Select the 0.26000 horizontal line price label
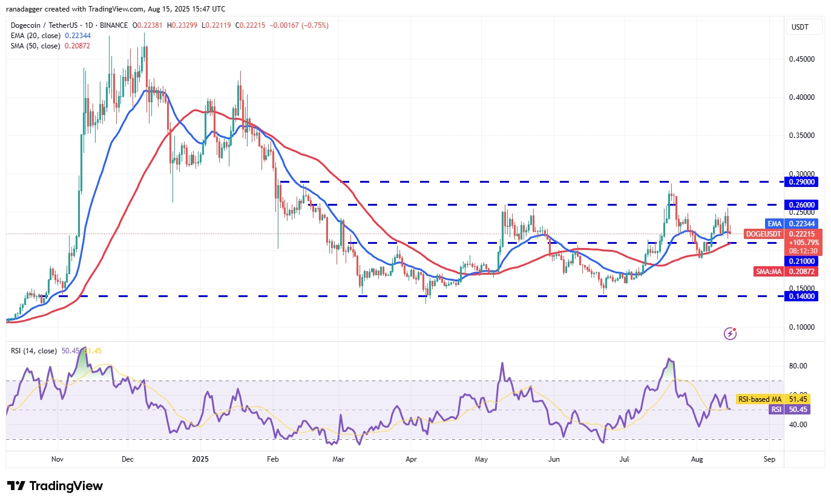This screenshot has height=504, width=831. click(802, 205)
